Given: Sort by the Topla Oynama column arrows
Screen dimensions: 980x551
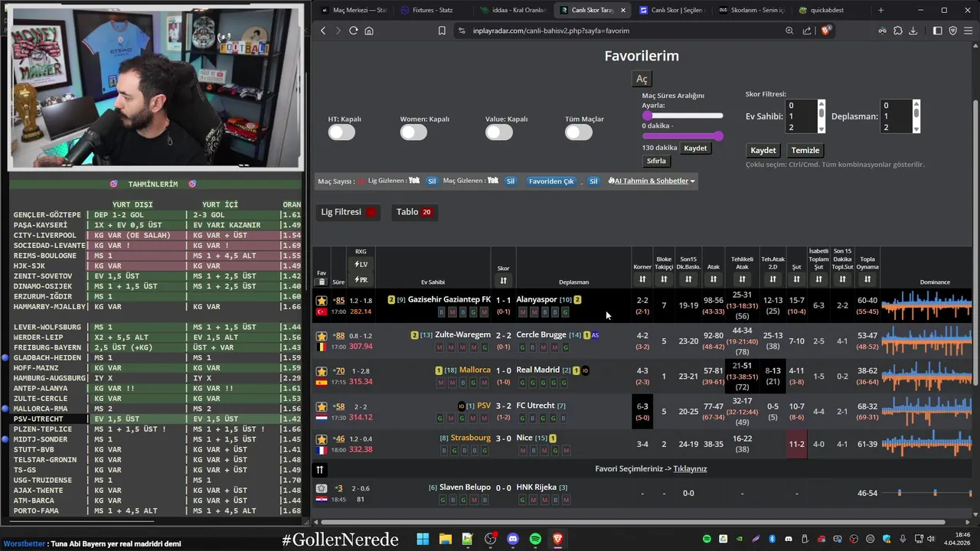Looking at the screenshot, I should (x=867, y=279).
